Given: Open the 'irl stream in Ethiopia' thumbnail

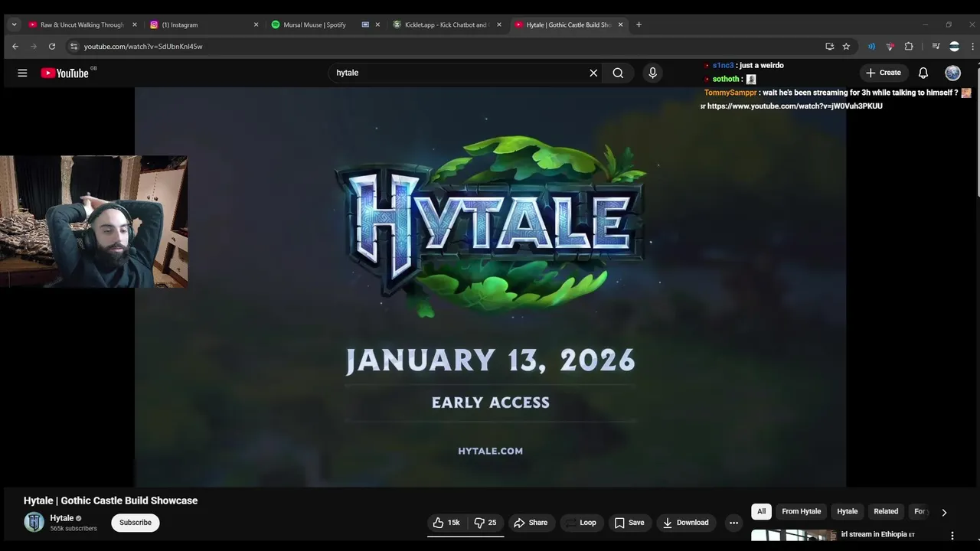Looking at the screenshot, I should (x=793, y=536).
